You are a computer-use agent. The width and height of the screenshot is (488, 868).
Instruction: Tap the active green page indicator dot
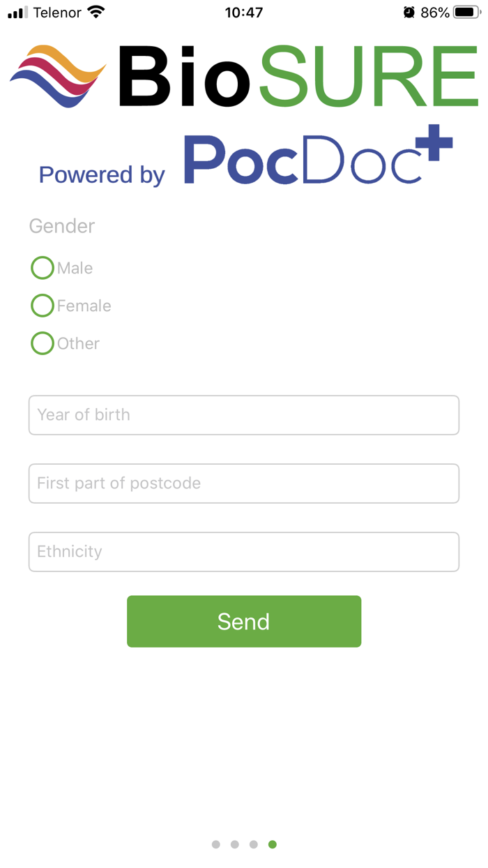[273, 844]
